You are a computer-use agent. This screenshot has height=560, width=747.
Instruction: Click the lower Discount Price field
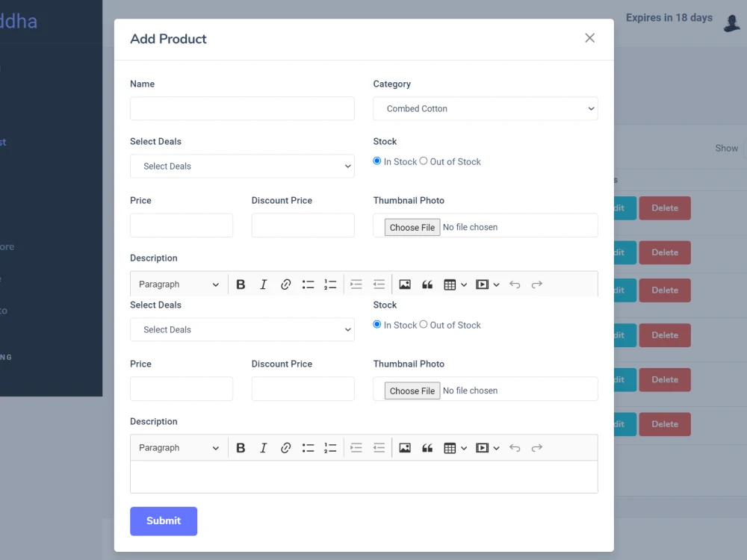303,388
